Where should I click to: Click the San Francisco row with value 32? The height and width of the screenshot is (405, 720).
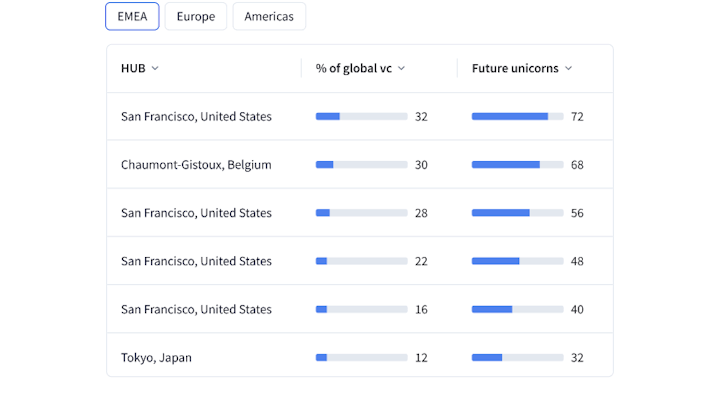pyautogui.click(x=196, y=117)
